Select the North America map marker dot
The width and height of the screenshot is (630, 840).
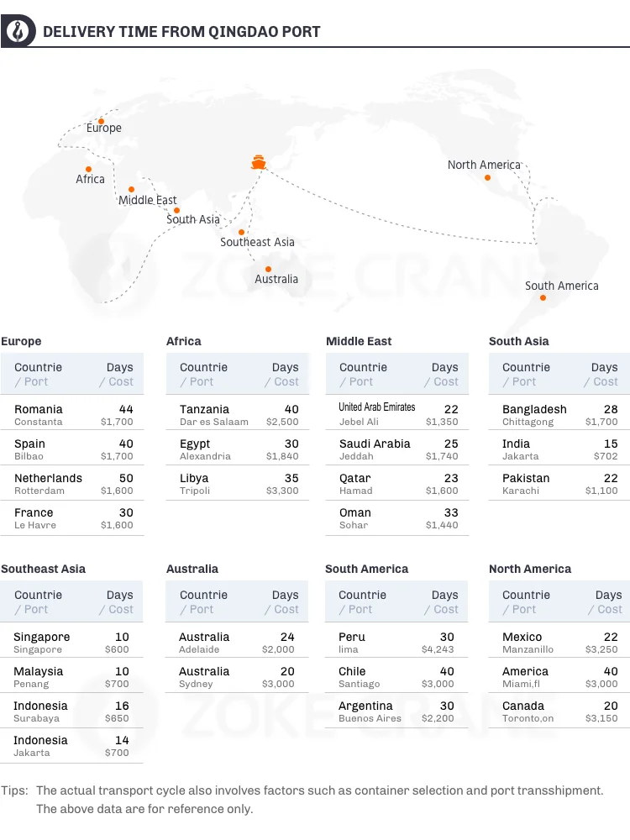point(489,177)
